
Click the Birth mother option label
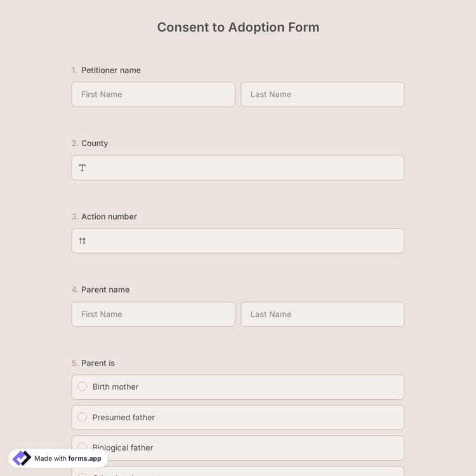coord(116,387)
